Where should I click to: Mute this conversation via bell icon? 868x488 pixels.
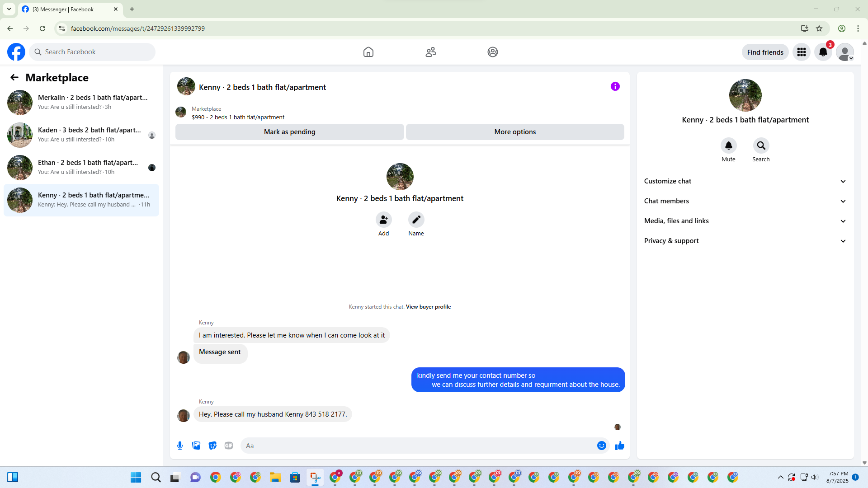pos(729,145)
